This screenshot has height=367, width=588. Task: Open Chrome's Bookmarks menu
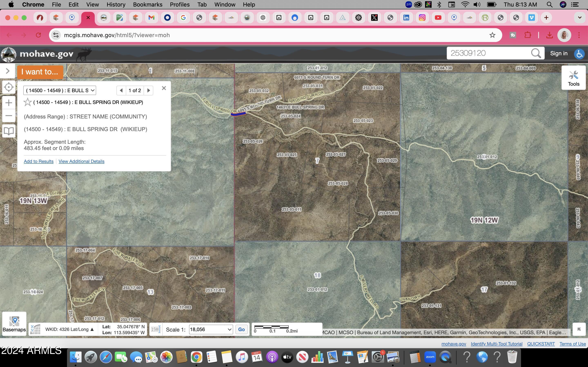[x=147, y=4]
